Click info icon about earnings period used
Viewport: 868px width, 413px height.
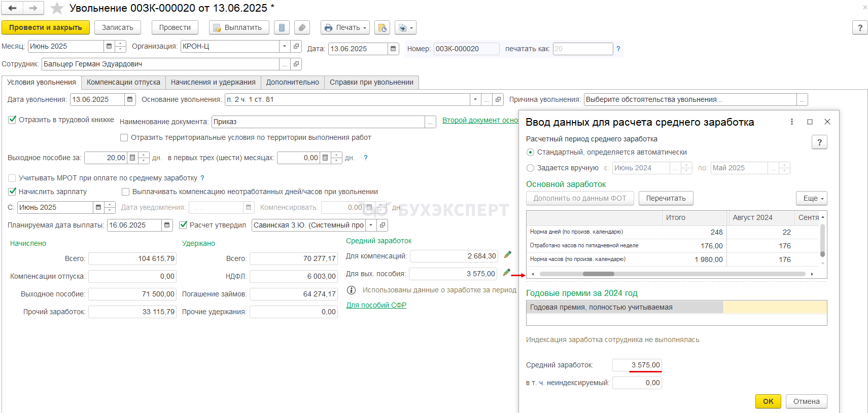(351, 290)
